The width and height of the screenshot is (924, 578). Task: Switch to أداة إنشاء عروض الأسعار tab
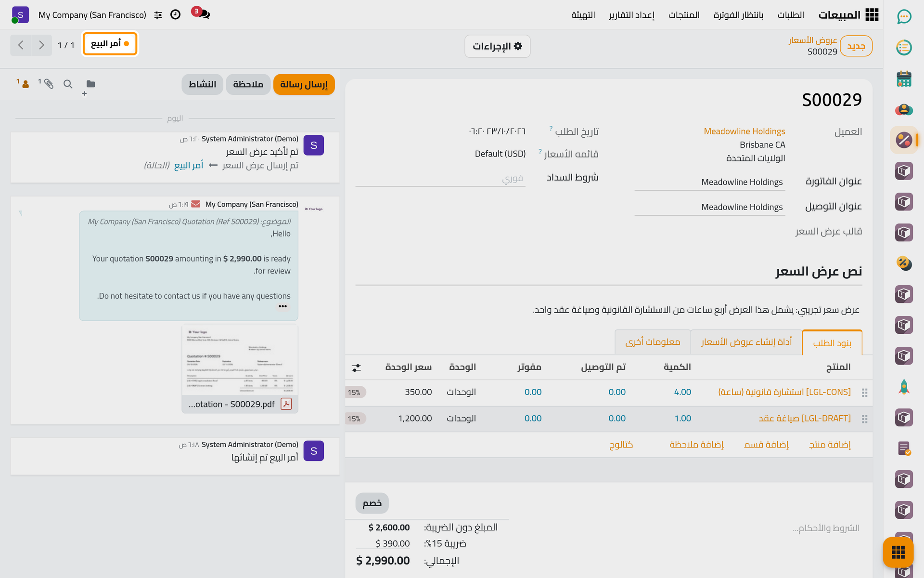coord(746,342)
